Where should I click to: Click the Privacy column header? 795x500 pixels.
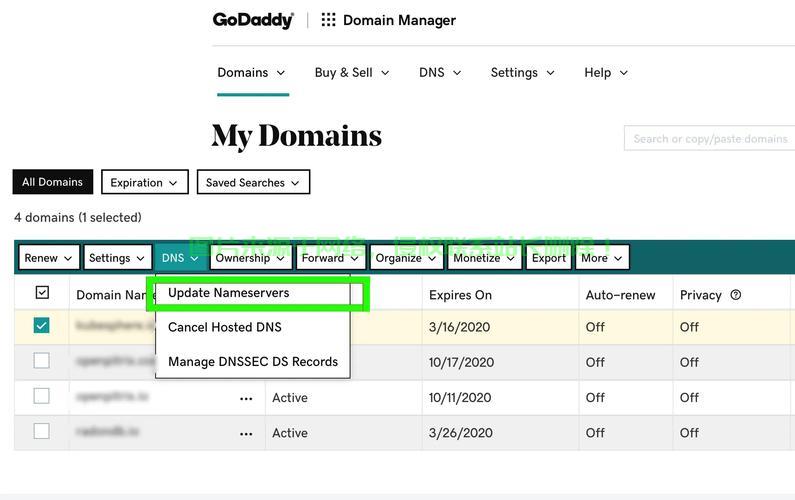[x=700, y=295]
